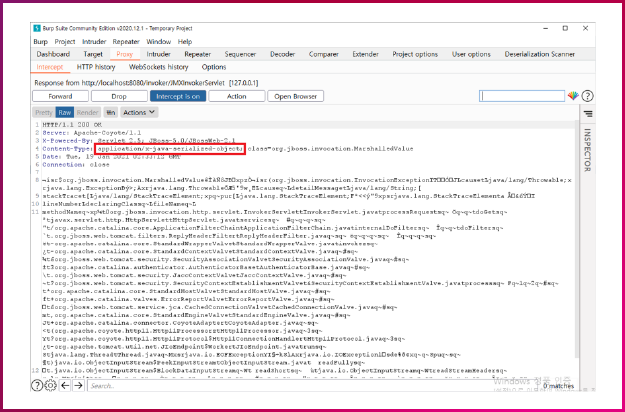
Task: Open the Repeater menu
Action: (126, 41)
